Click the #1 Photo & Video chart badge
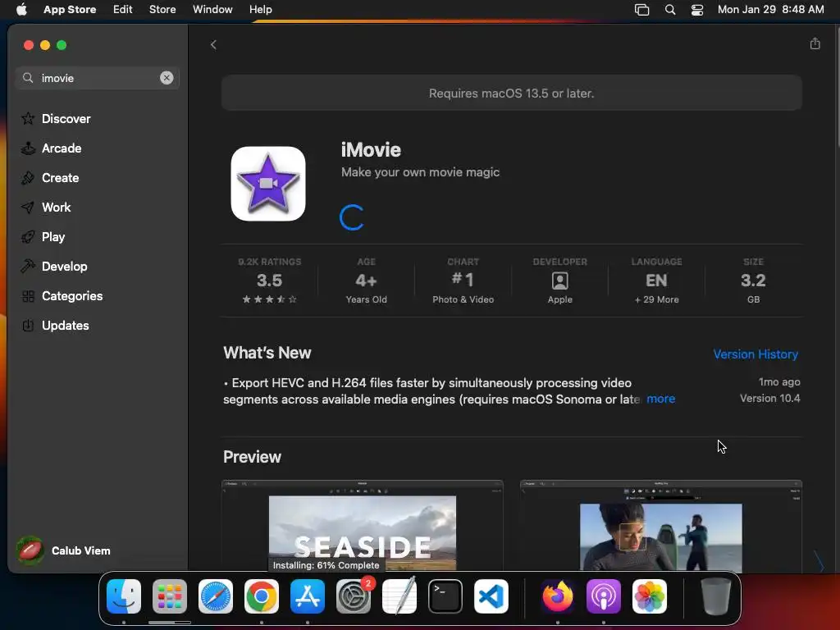This screenshot has height=630, width=840. click(x=463, y=281)
